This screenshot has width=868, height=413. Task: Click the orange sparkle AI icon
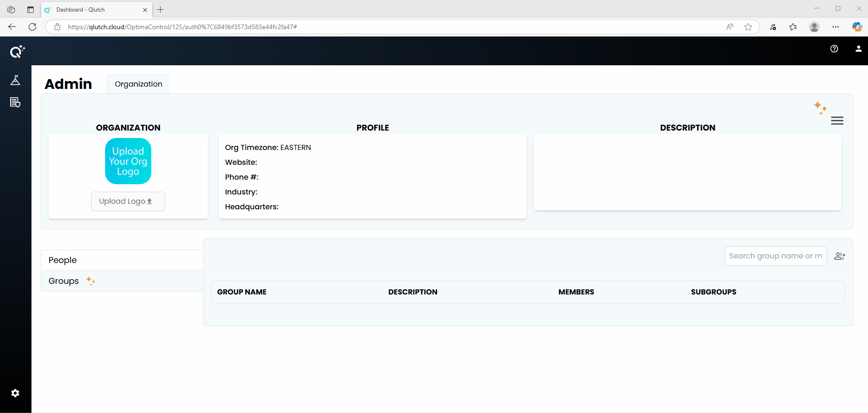click(x=820, y=108)
